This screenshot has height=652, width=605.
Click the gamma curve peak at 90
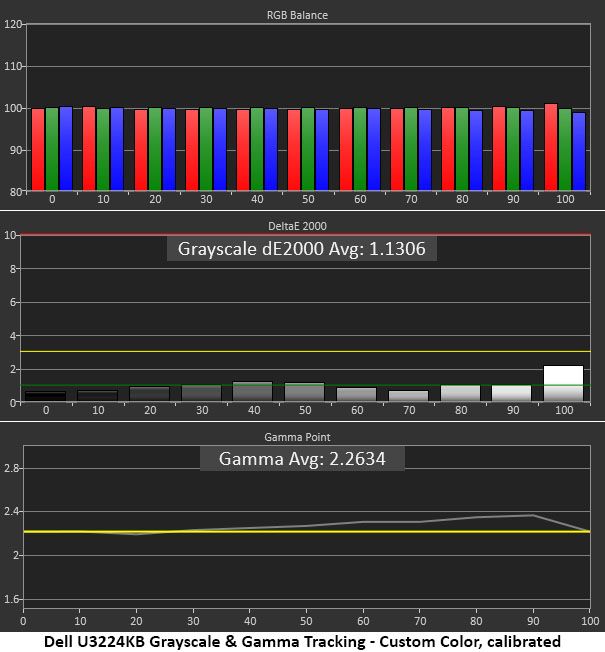click(533, 515)
